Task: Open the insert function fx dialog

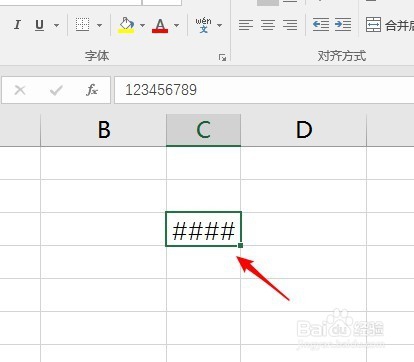Action: point(92,90)
